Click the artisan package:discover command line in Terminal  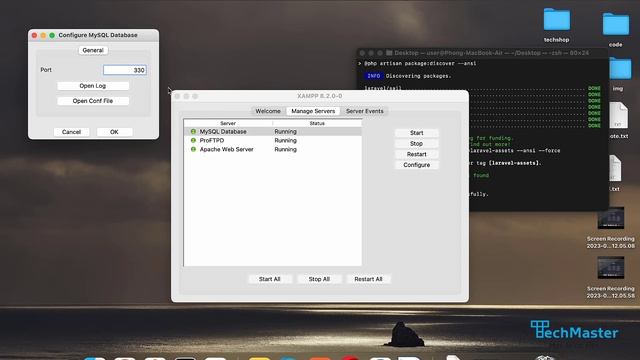click(420, 64)
